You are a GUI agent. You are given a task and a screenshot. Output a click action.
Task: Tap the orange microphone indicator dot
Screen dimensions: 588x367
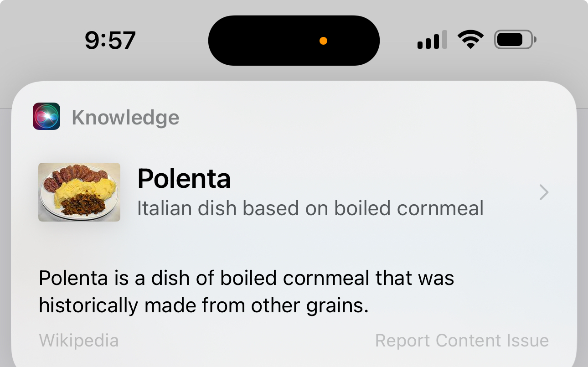[x=323, y=41]
